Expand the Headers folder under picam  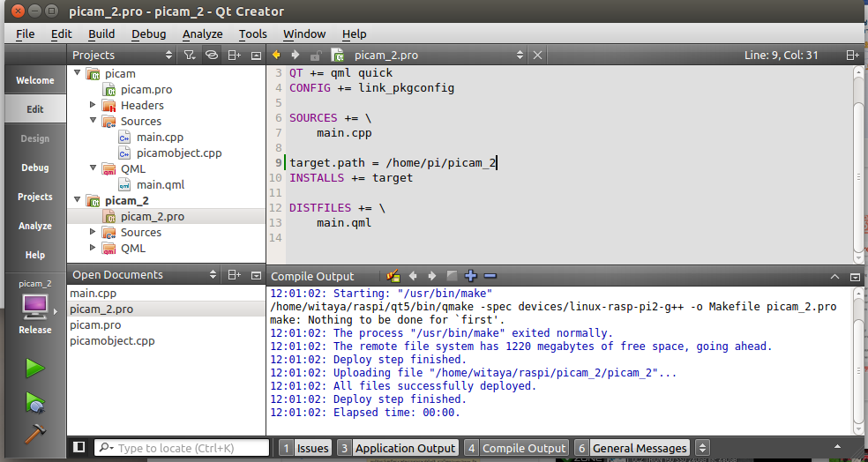(93, 105)
